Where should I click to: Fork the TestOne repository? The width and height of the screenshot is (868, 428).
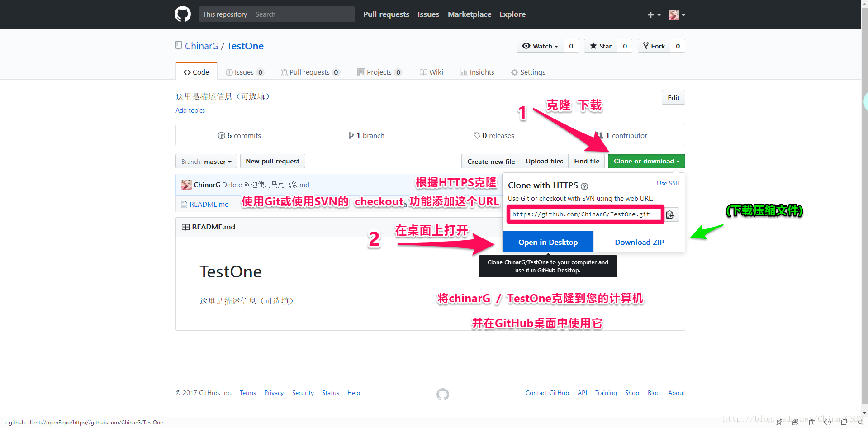[x=654, y=46]
